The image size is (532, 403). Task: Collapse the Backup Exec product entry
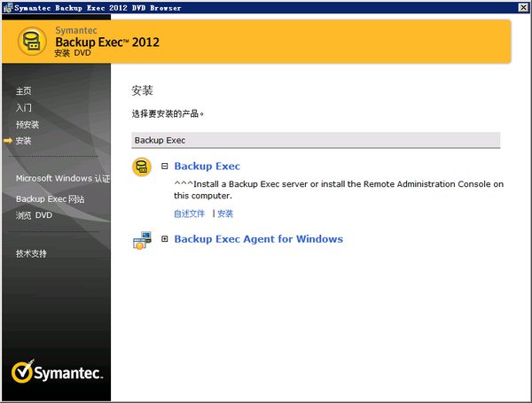[165, 167]
